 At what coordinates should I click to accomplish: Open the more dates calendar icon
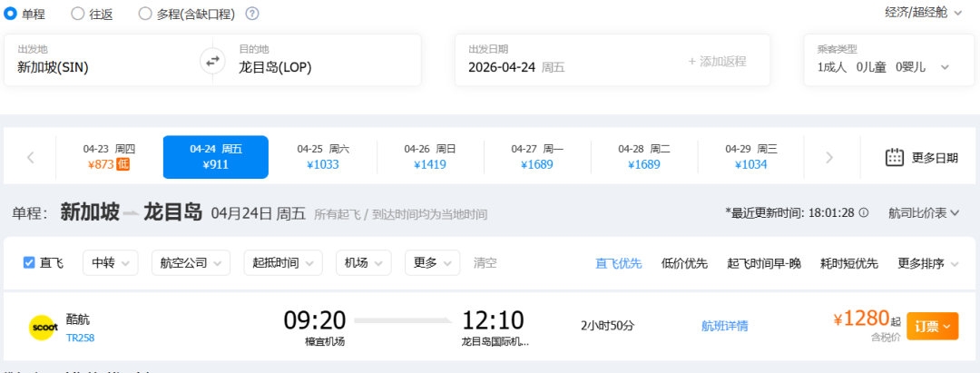pos(895,157)
